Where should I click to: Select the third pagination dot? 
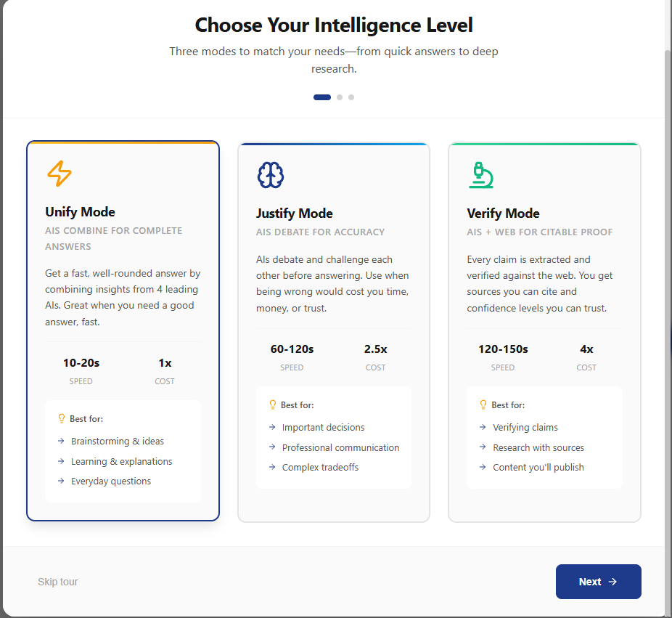coord(351,97)
